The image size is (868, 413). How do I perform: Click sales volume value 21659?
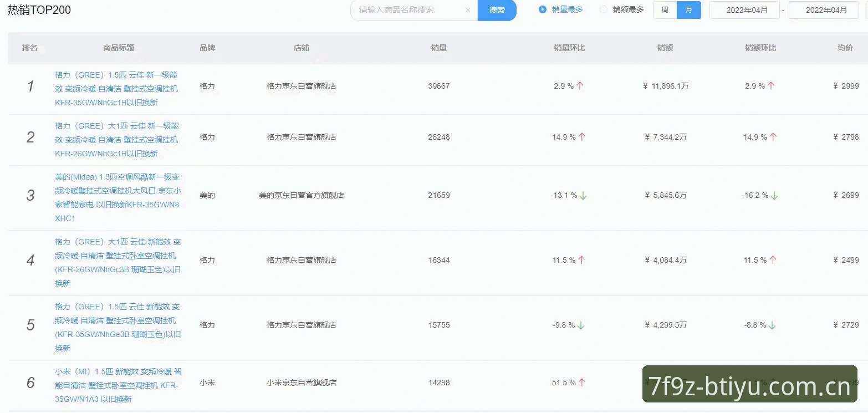pos(439,195)
